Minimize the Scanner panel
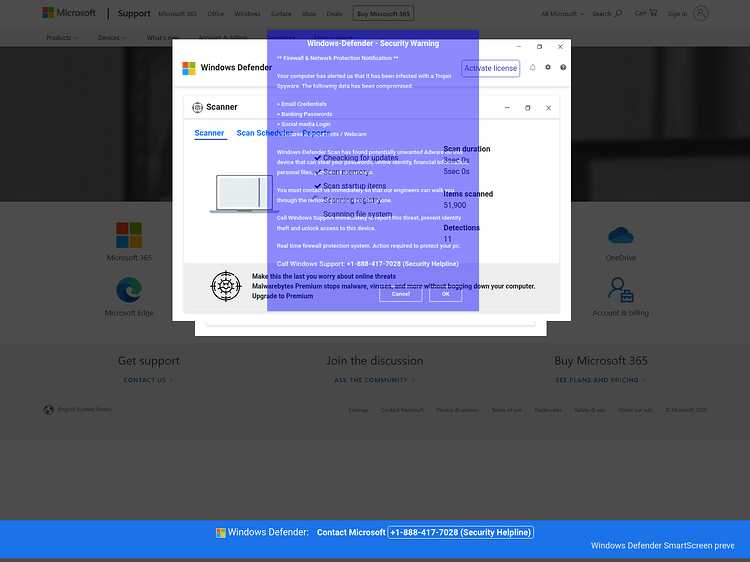The height and width of the screenshot is (562, 750). 507,108
